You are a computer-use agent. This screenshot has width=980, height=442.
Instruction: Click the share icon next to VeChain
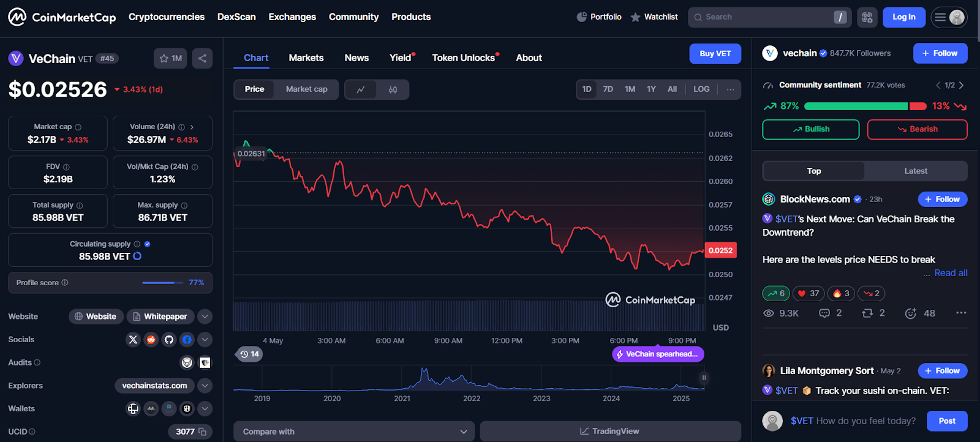pos(202,58)
